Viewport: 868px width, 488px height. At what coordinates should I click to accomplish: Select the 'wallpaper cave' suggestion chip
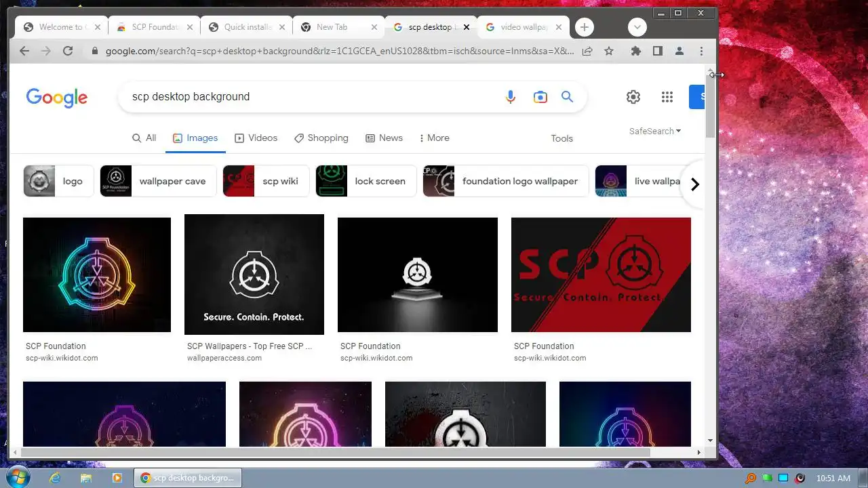(x=158, y=181)
